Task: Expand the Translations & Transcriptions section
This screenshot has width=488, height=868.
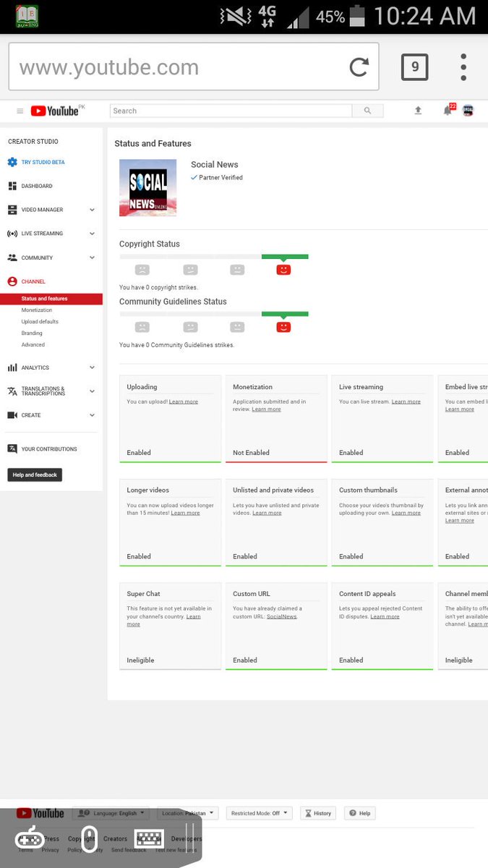Action: tap(92, 391)
